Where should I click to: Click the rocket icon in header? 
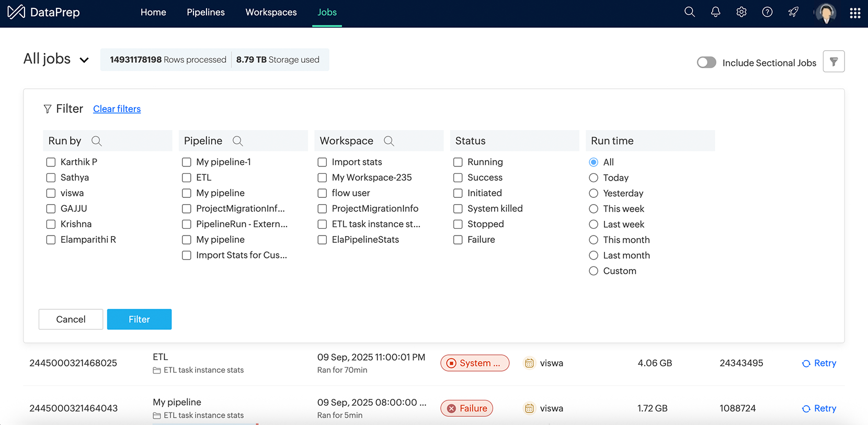click(793, 12)
